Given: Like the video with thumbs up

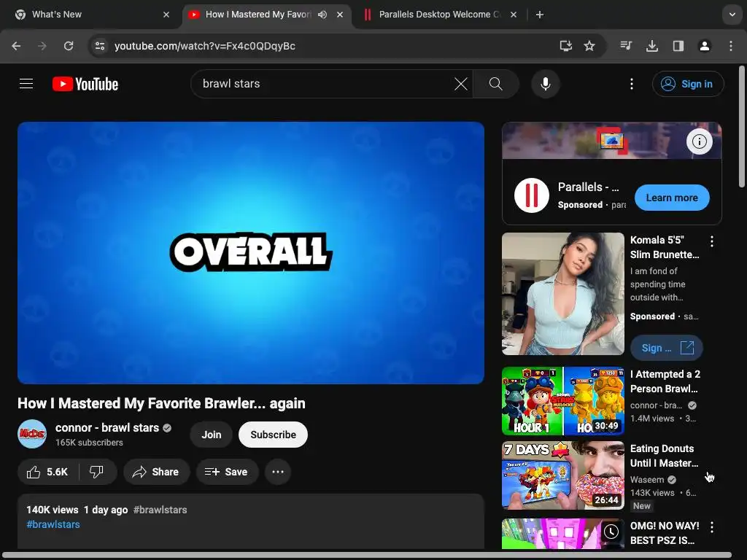Looking at the screenshot, I should point(47,472).
